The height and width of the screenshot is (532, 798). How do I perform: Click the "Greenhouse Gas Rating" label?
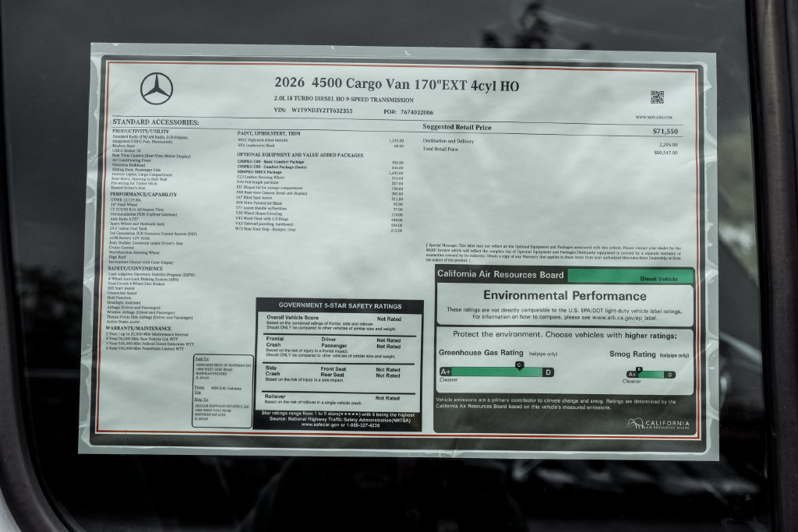[x=481, y=353]
